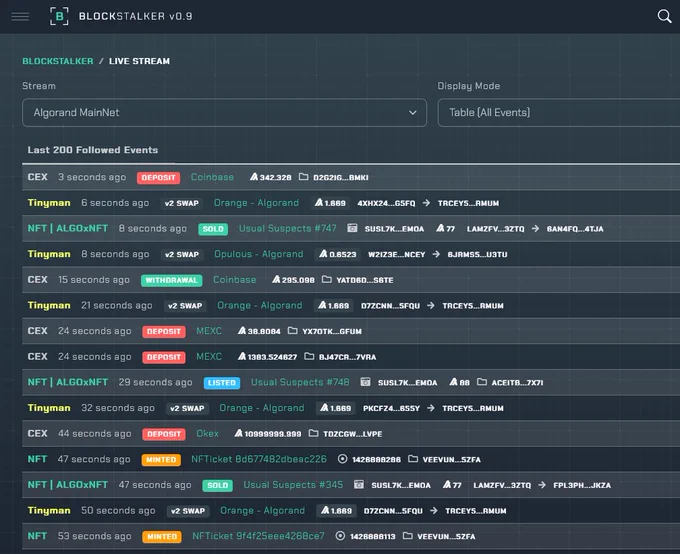Open the search magnifier icon
The height and width of the screenshot is (554, 680).
point(664,16)
